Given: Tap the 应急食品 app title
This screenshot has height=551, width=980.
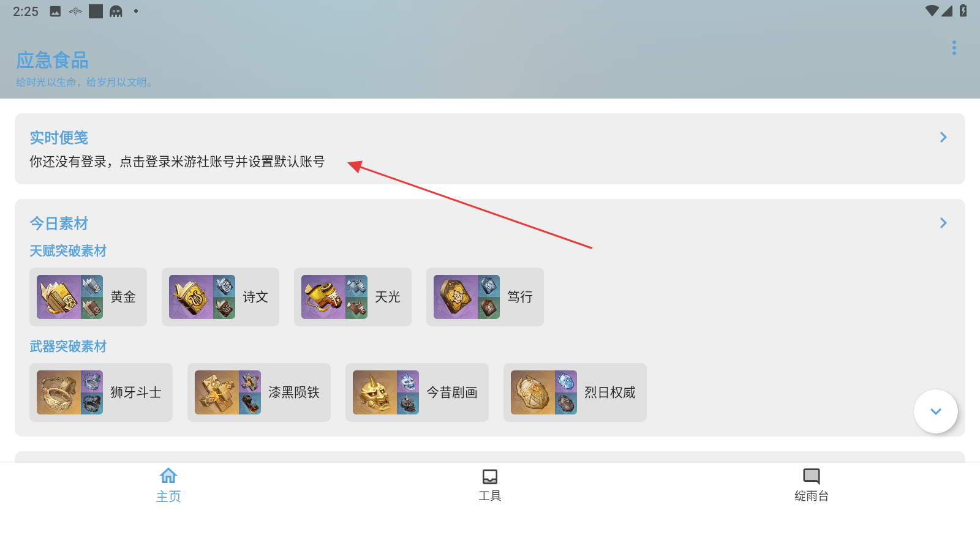Looking at the screenshot, I should 52,60.
